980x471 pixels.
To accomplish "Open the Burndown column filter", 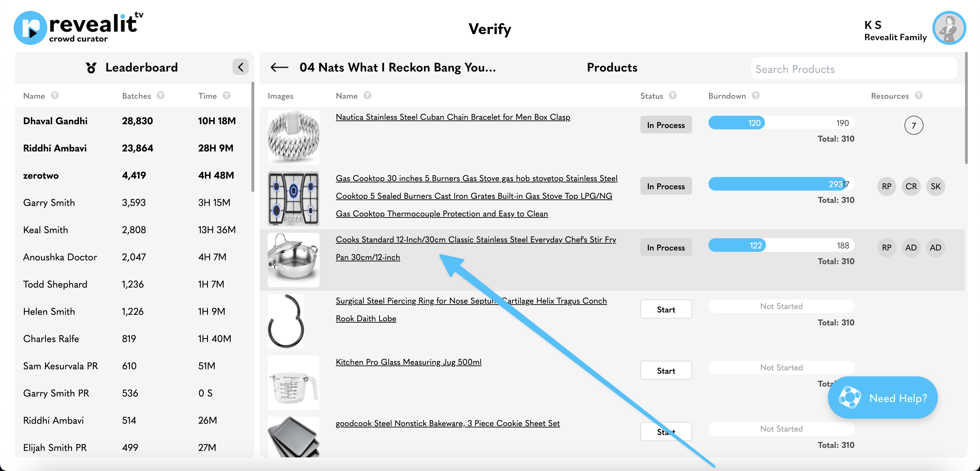I will [755, 96].
